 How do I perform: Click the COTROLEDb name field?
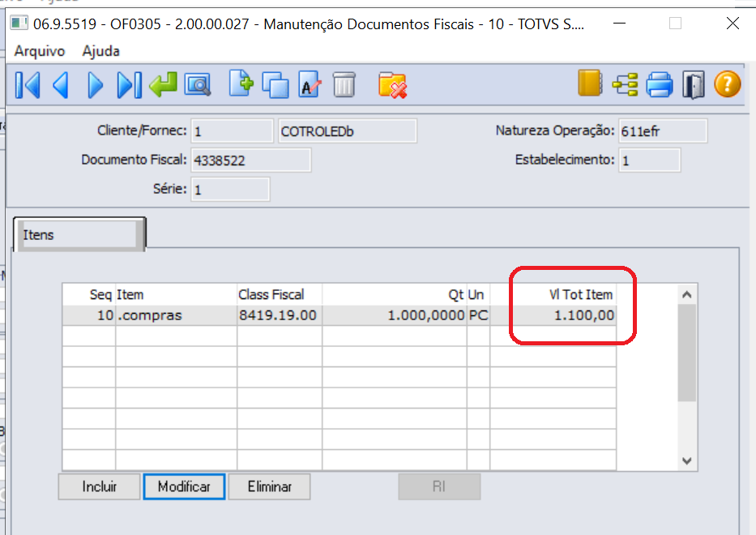(347, 131)
